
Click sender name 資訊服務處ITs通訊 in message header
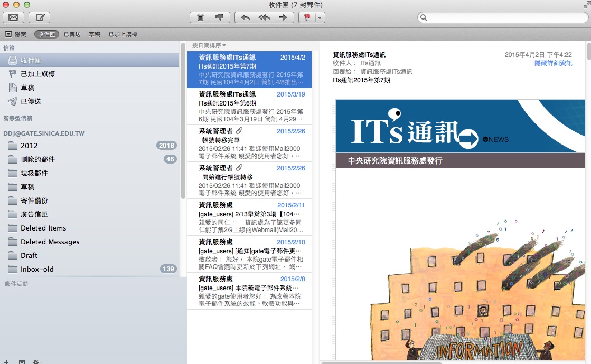359,55
